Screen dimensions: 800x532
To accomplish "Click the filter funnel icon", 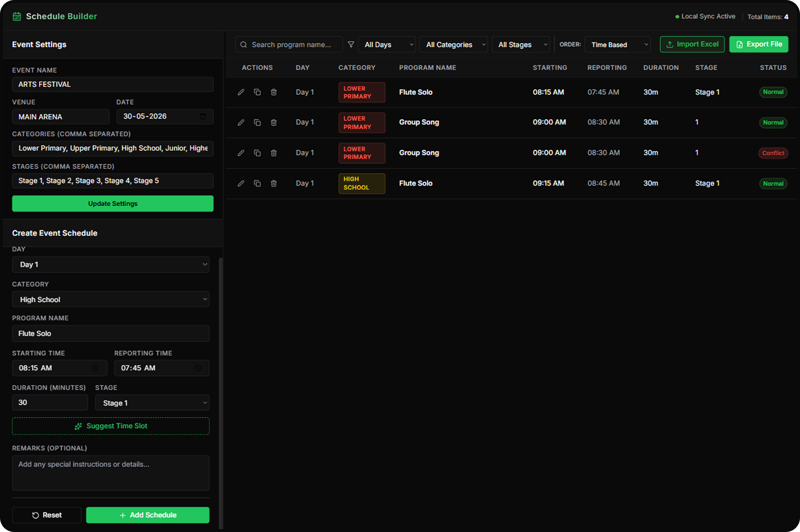I will pos(351,44).
